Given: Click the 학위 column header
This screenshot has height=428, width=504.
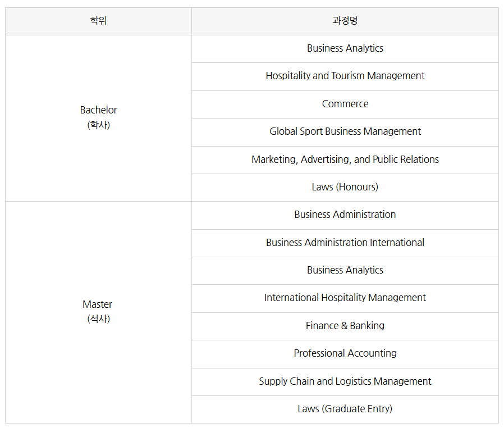Looking at the screenshot, I should [98, 21].
